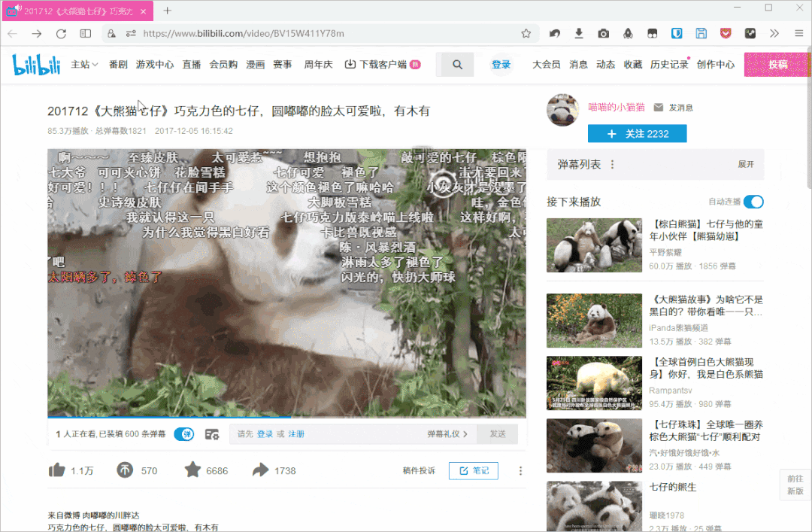
Task: Go forward in browser history
Action: (x=37, y=34)
